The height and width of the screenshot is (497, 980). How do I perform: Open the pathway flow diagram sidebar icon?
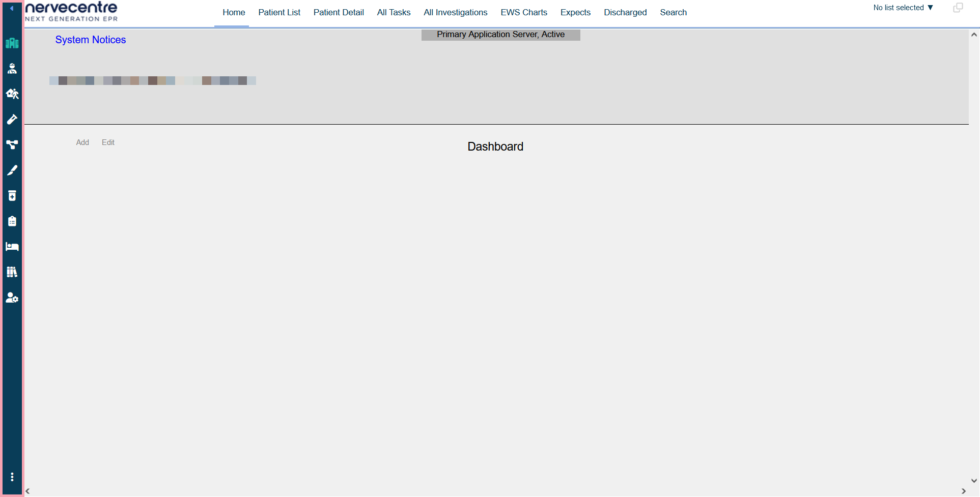(12, 145)
